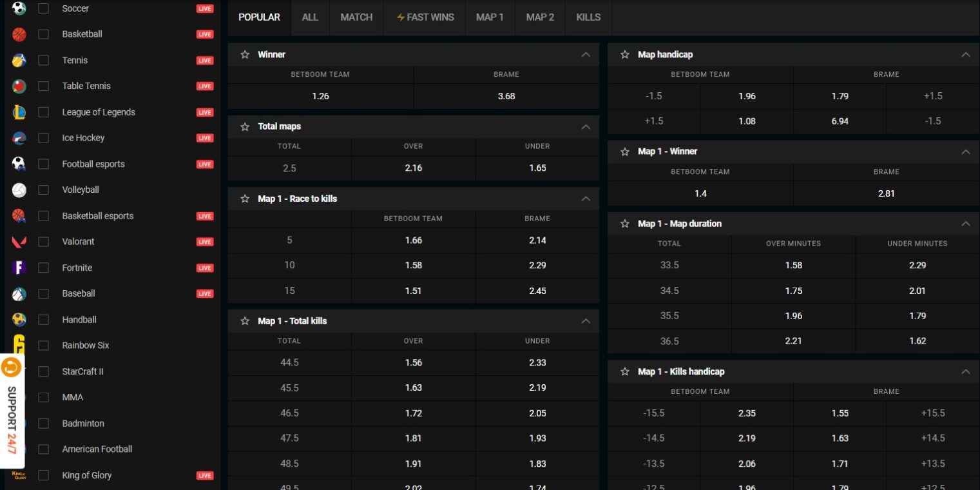Enable the StarCraft II checkbox
This screenshot has width=980, height=490.
[44, 371]
